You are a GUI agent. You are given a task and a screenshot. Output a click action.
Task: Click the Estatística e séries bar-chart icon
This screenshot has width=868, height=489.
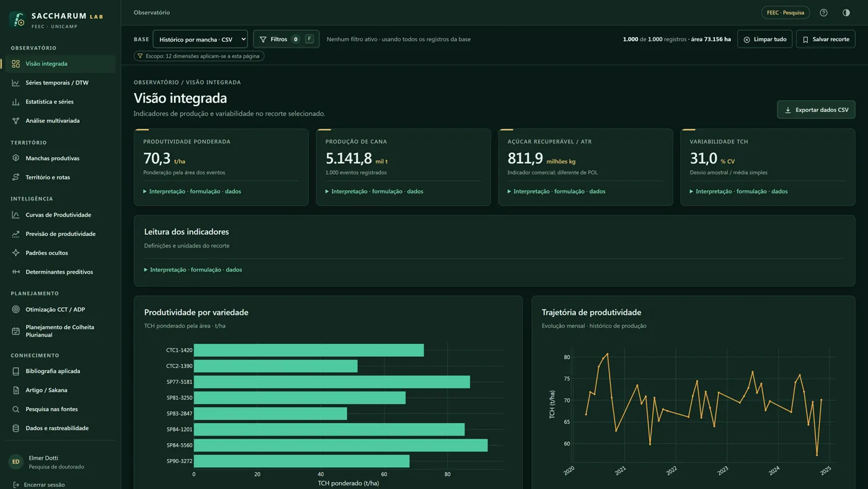tap(15, 102)
